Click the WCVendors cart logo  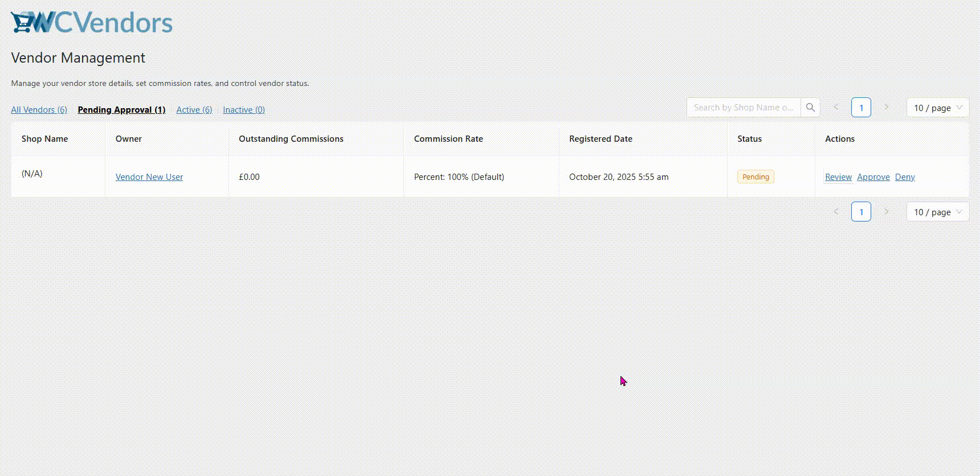[91, 23]
